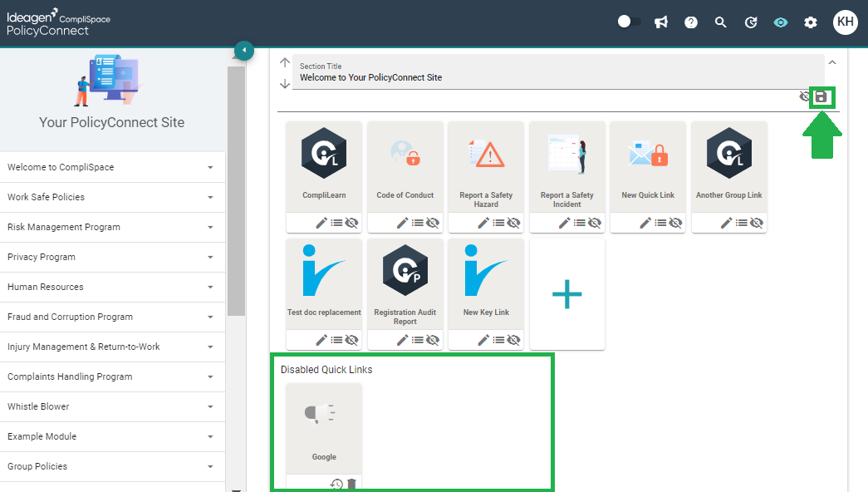Open the help question mark icon
The height and width of the screenshot is (492, 868).
tap(691, 22)
